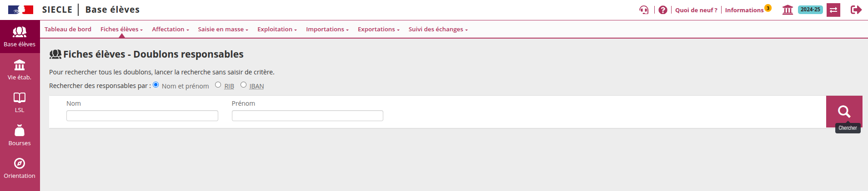The width and height of the screenshot is (868, 191).
Task: Open the Orientation compass module
Action: point(20,168)
